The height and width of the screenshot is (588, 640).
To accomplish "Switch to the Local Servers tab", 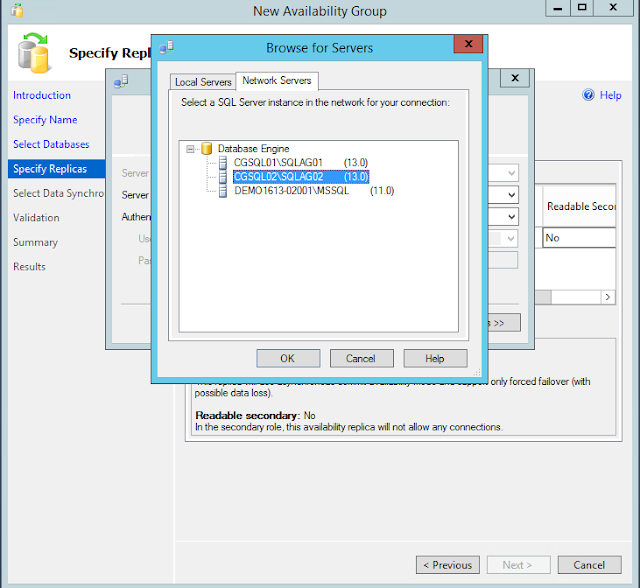I will pos(203,82).
